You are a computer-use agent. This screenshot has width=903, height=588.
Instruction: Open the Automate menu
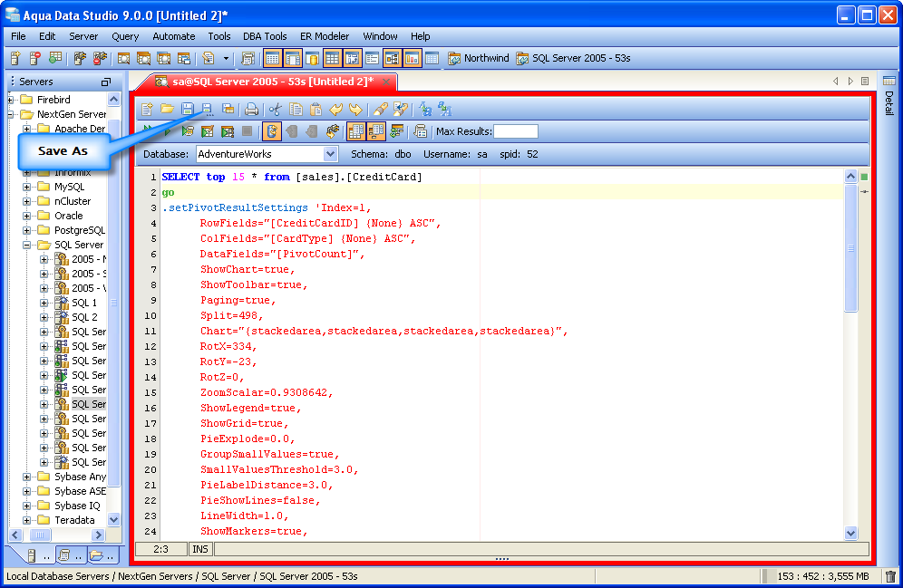tap(173, 36)
